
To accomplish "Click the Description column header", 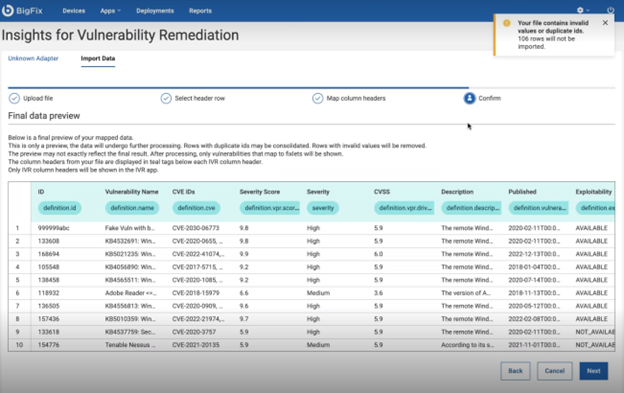I will (457, 192).
